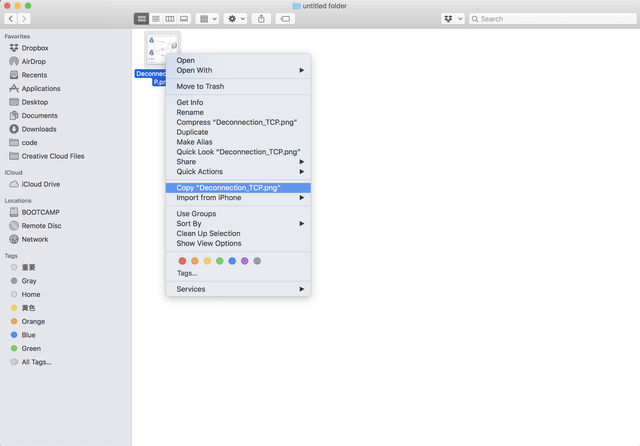This screenshot has width=640, height=446.
Task: Switch to column view in toolbar
Action: 170,19
